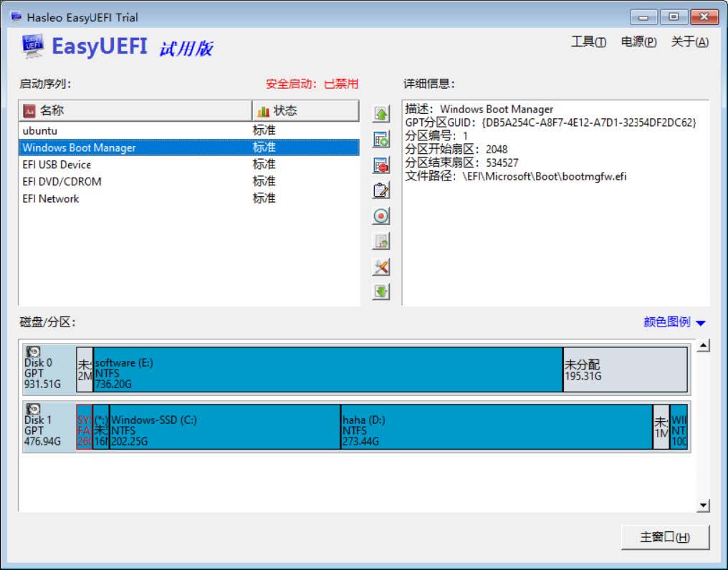Open the 关于(A) menu
728x570 pixels.
[689, 42]
